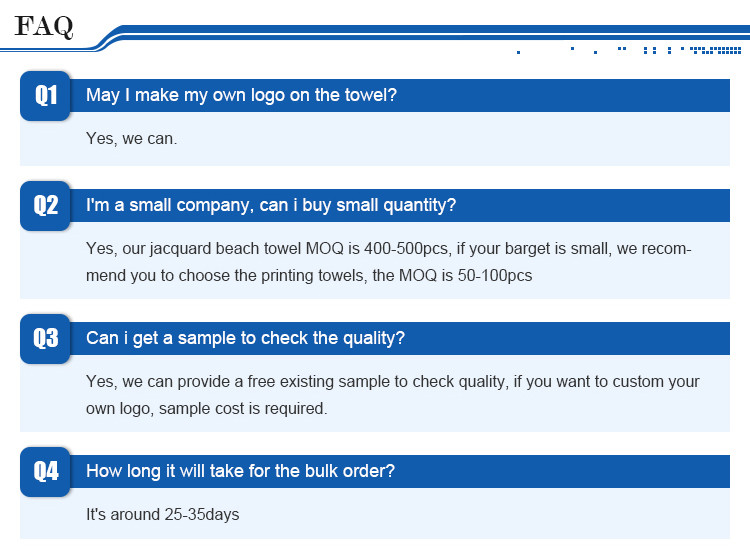Select the 'How long it will take' question bar

tap(400, 471)
